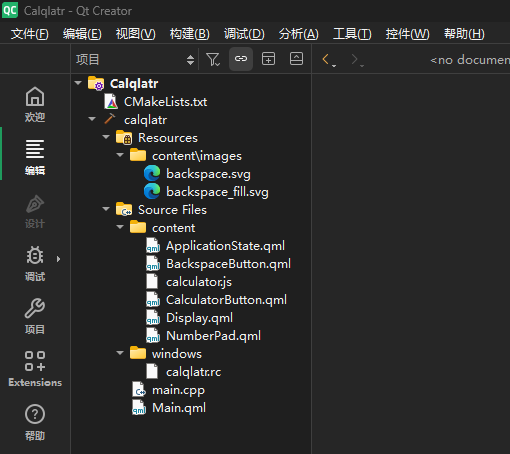This screenshot has width=510, height=454.
Task: Open the 项目 view selector dropdown
Action: pyautogui.click(x=135, y=60)
